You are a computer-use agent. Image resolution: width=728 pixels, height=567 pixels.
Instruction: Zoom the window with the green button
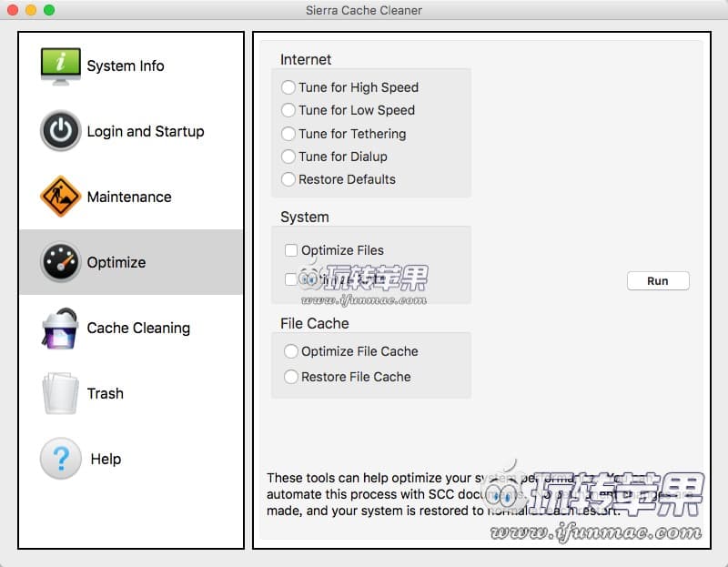(49, 10)
